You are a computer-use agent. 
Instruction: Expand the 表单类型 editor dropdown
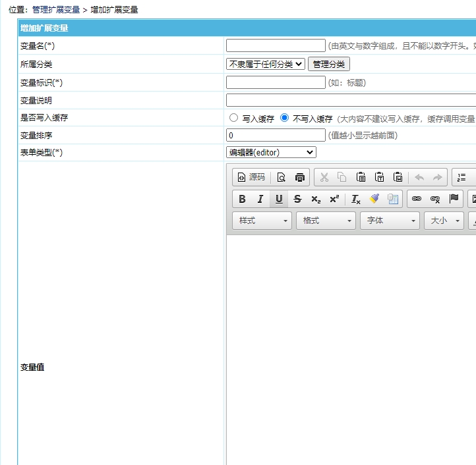271,152
